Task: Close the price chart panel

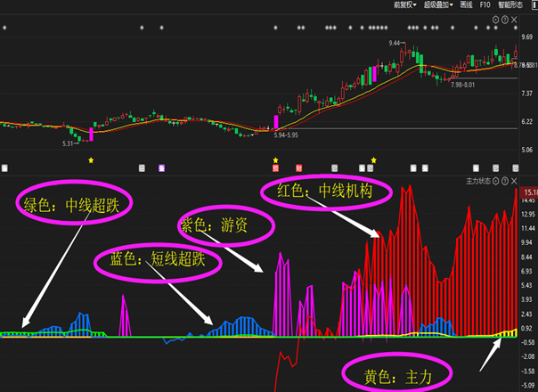Action: pyautogui.click(x=514, y=20)
